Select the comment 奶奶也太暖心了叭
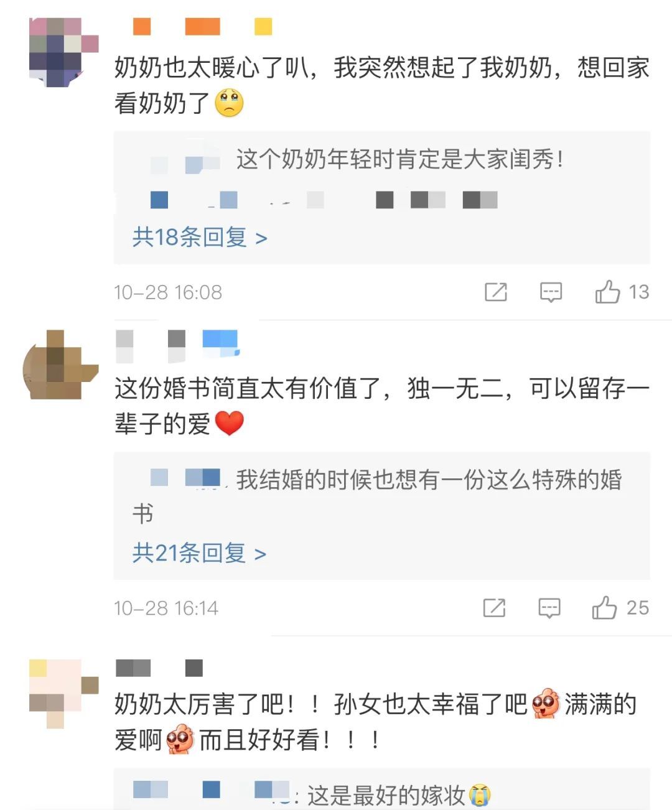This screenshot has width=672, height=810. tap(382, 85)
